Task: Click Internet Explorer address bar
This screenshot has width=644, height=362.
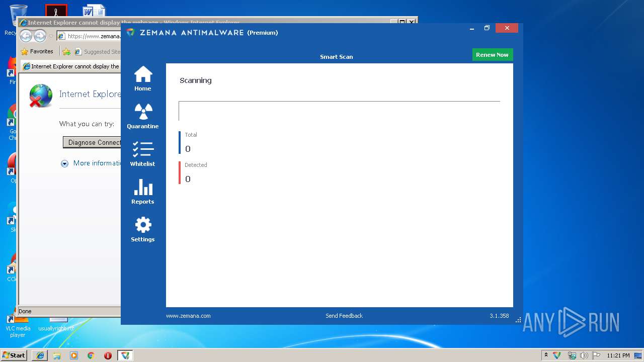Action: click(89, 36)
